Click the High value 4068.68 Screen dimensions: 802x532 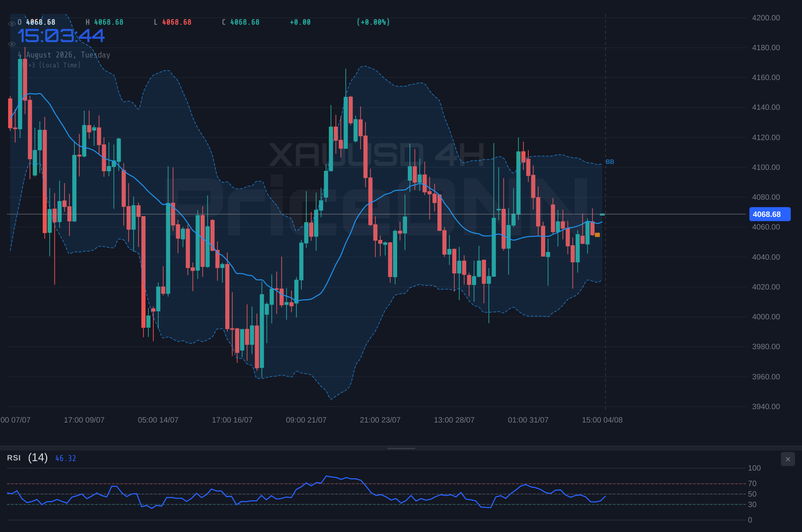point(109,22)
